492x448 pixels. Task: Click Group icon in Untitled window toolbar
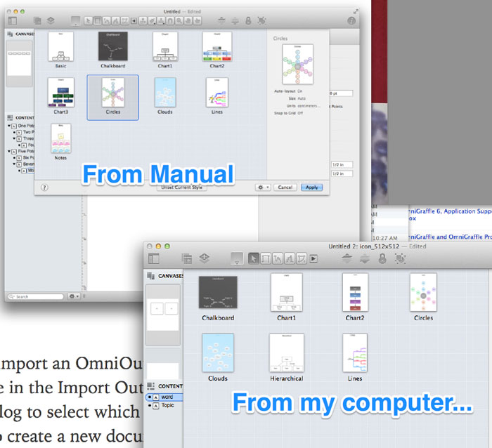[x=261, y=20]
